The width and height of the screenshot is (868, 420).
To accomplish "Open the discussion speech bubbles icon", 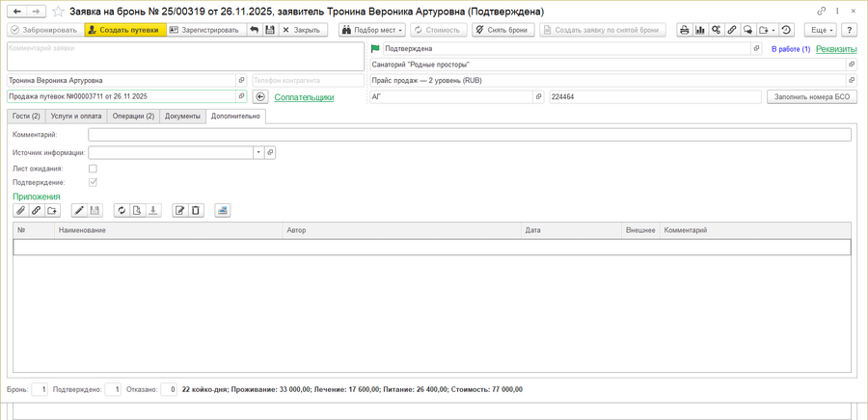I will [747, 30].
